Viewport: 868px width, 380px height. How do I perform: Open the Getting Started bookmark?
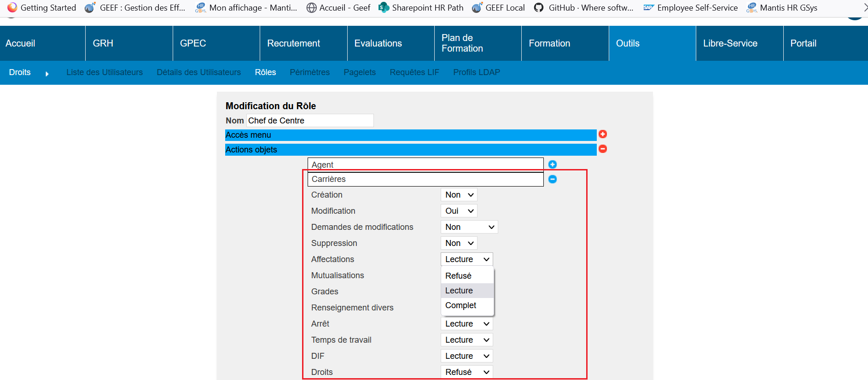tap(42, 8)
